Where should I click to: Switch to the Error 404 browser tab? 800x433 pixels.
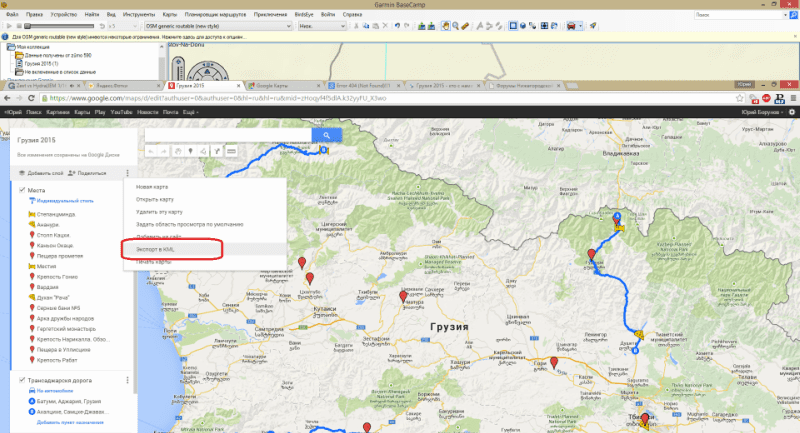[363, 86]
